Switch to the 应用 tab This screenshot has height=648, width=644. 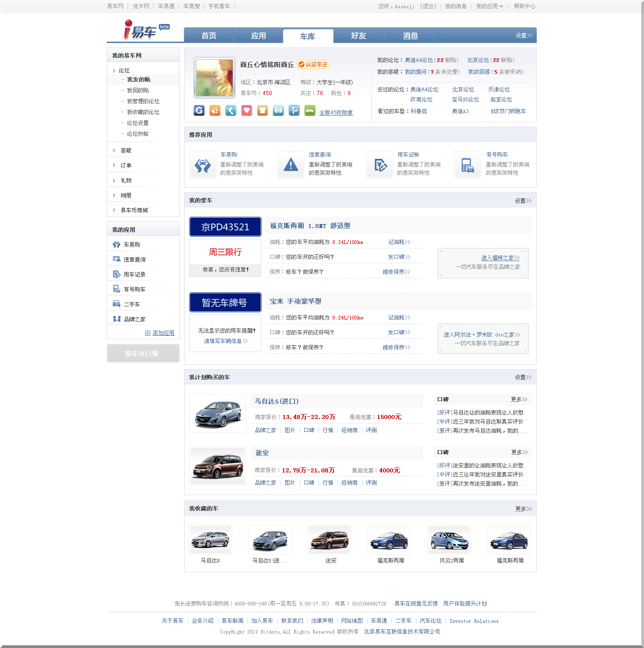point(258,36)
